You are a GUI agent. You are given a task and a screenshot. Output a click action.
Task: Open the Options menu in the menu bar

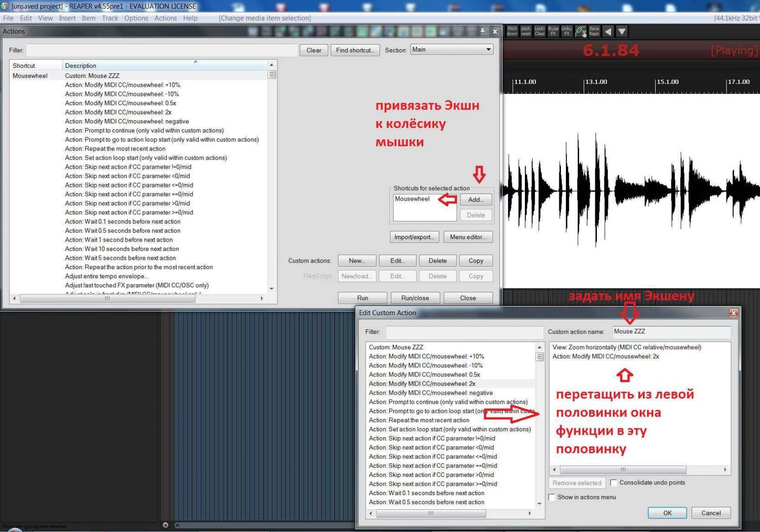tap(136, 18)
